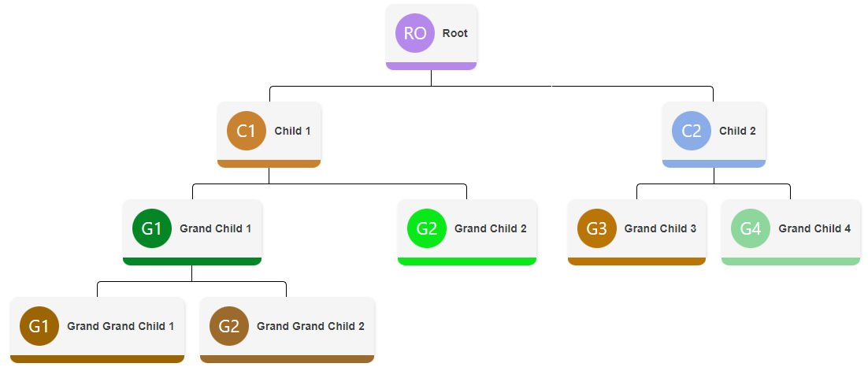Click the brown G2 avatar of Grand Grand Child 2
Image resolution: width=868 pixels, height=367 pixels.
click(229, 326)
